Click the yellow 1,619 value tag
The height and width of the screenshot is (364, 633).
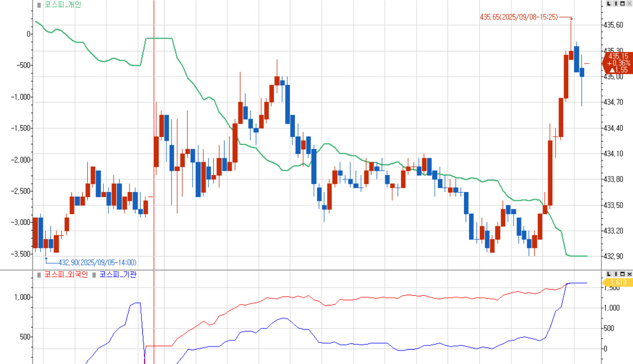tap(618, 282)
